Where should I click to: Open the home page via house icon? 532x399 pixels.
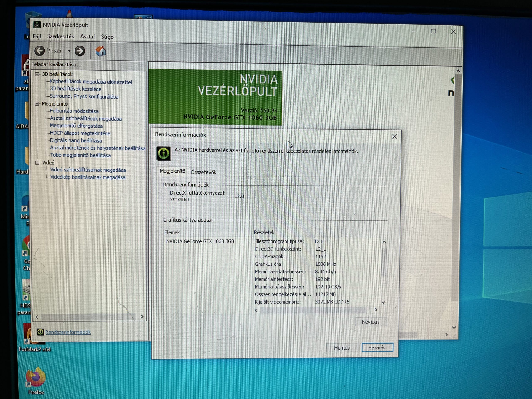[x=101, y=51]
